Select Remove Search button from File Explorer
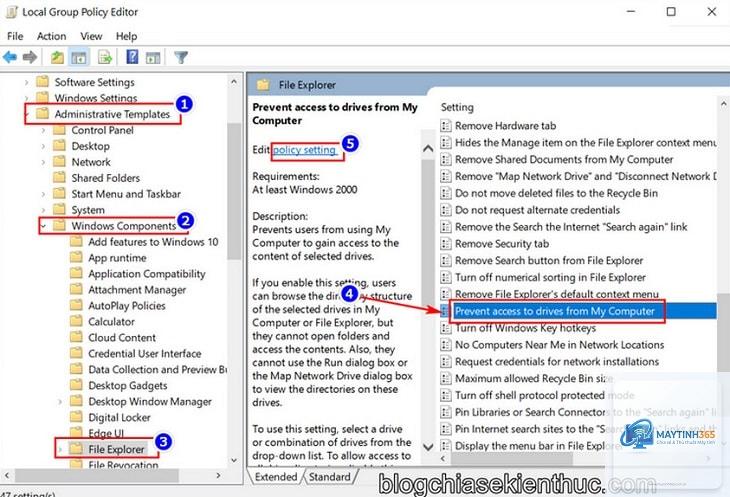 pyautogui.click(x=549, y=260)
